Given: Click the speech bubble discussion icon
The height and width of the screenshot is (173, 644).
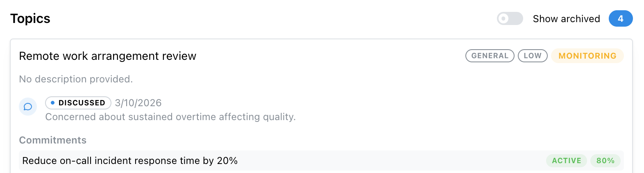Looking at the screenshot, I should [x=28, y=107].
